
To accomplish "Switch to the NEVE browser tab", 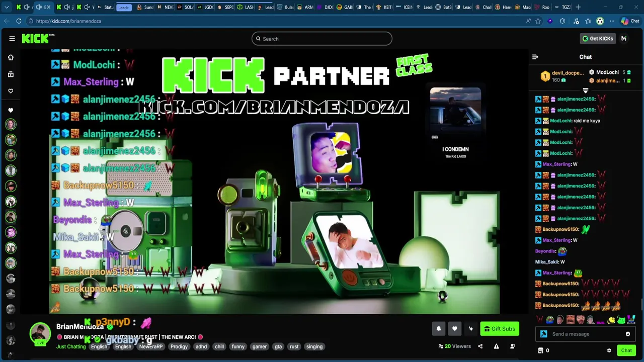I will tap(166, 7).
